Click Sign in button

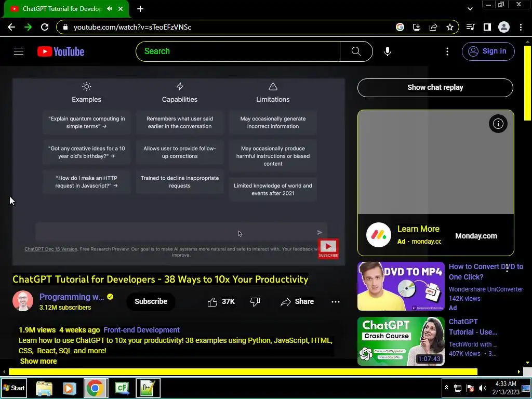[488, 51]
